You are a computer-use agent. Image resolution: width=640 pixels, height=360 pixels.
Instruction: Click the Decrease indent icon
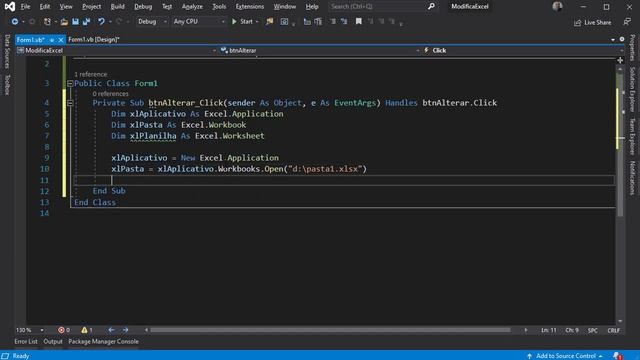pyautogui.click(x=333, y=22)
